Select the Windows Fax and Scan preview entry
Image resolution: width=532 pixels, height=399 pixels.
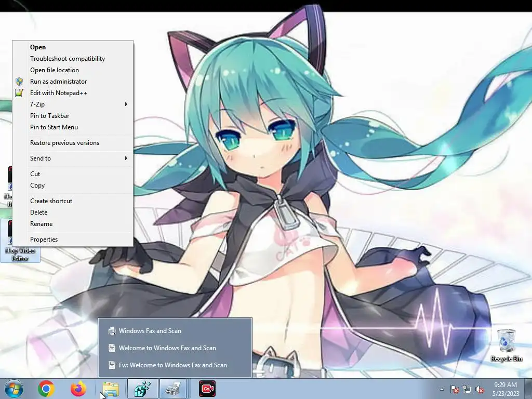tap(175, 331)
